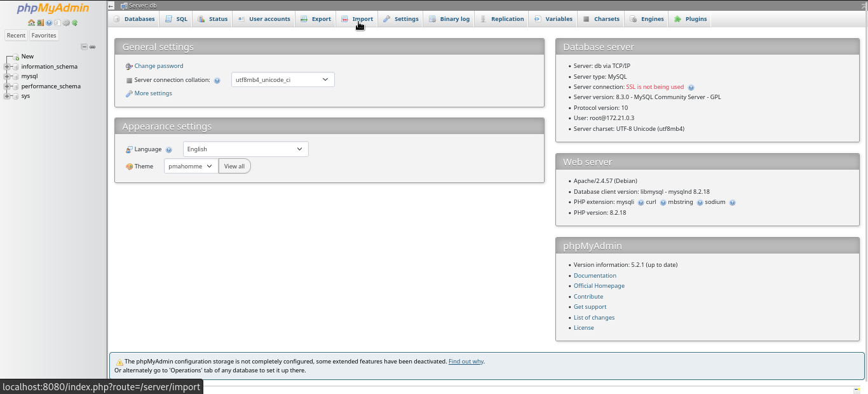
Task: Click the Contribute link
Action: click(x=588, y=297)
